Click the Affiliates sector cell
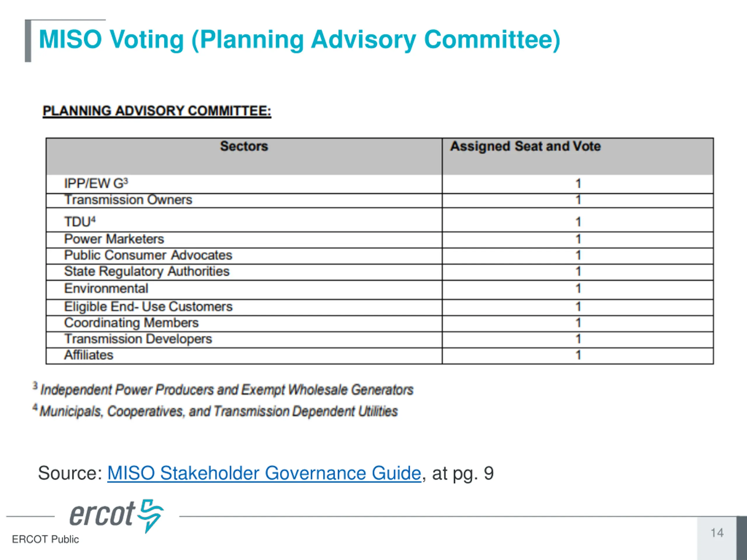 pyautogui.click(x=244, y=356)
